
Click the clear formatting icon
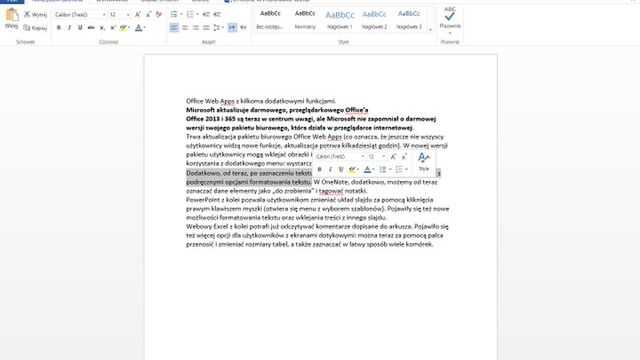coord(159,15)
